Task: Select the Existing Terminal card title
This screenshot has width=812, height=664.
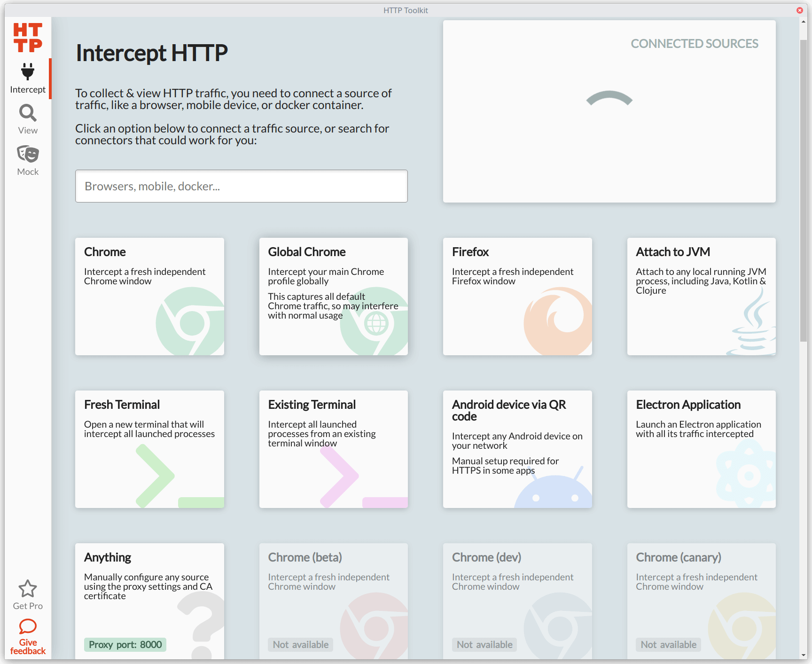Action: [x=312, y=405]
